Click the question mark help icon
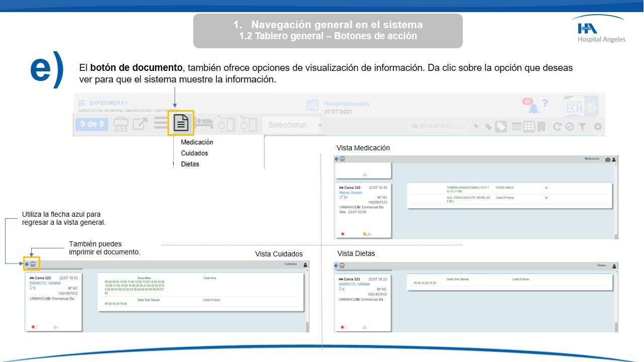The image size is (644, 362). pyautogui.click(x=545, y=104)
